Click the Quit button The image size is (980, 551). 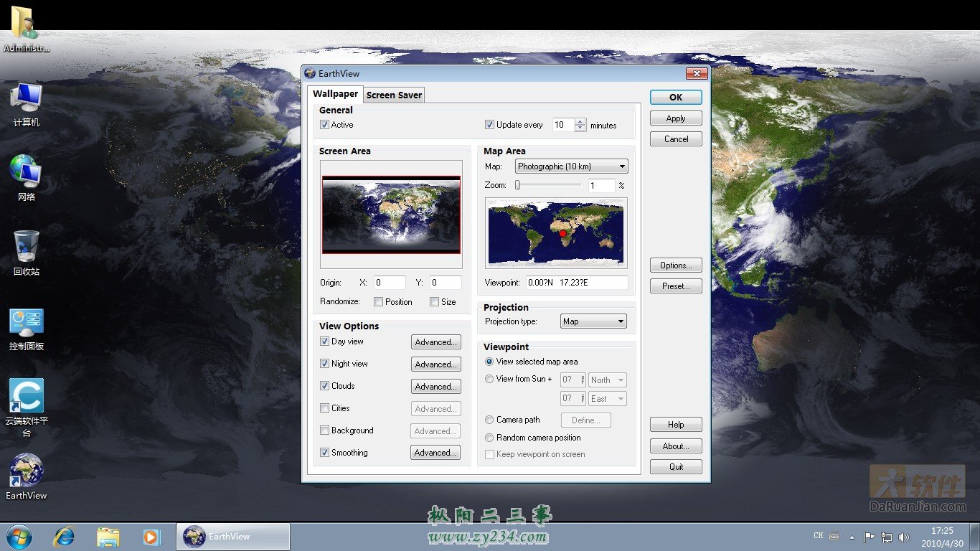coord(676,467)
